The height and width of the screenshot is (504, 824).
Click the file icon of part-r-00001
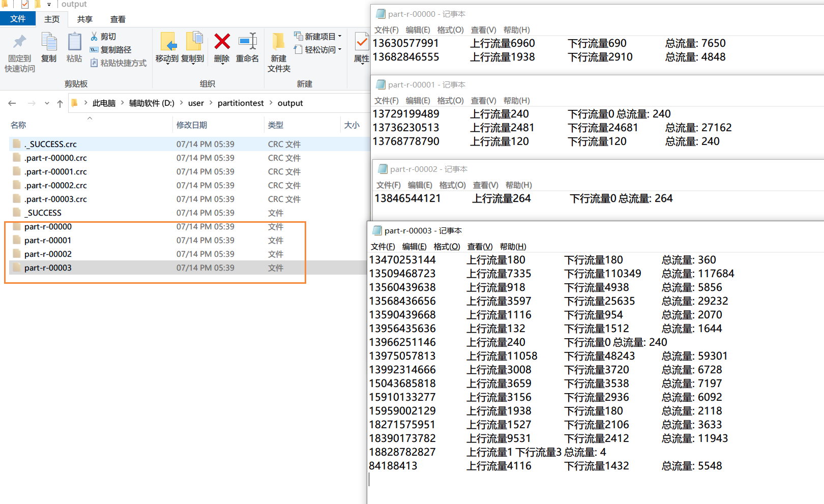[17, 240]
